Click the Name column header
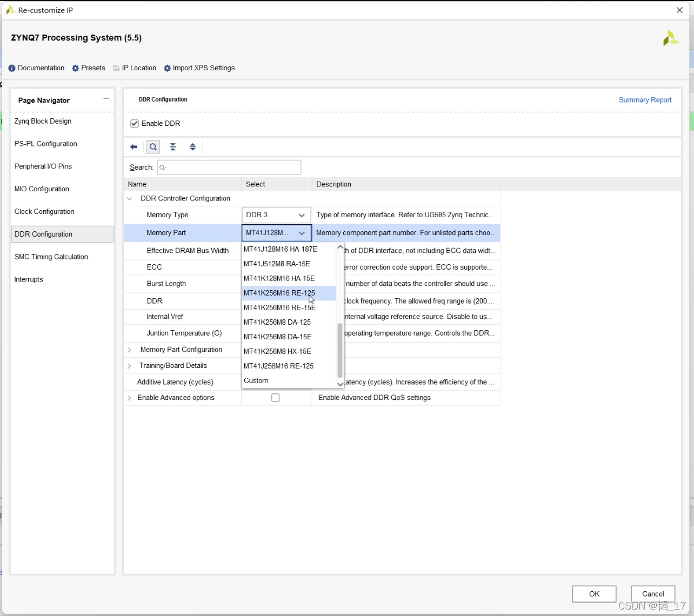 183,184
